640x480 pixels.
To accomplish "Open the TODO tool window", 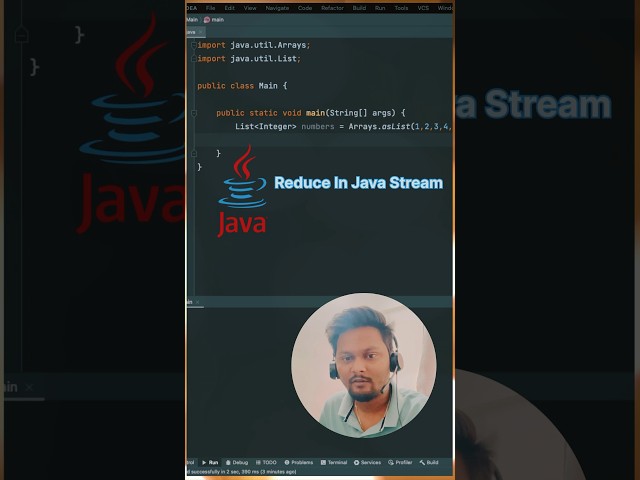I will [266, 462].
